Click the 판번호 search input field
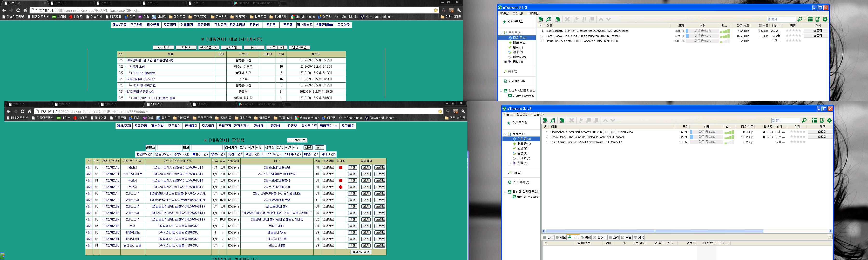The width and height of the screenshot is (868, 260). pos(169,148)
